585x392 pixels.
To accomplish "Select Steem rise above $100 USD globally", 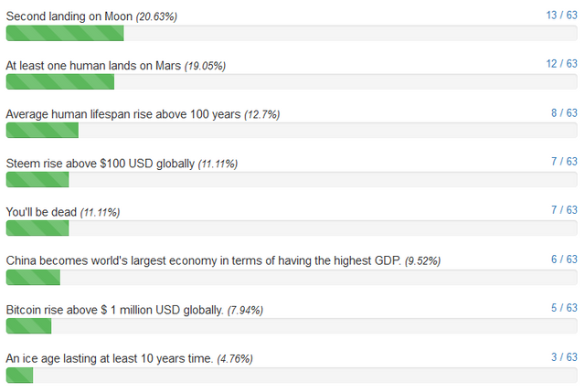I will click(x=101, y=164).
